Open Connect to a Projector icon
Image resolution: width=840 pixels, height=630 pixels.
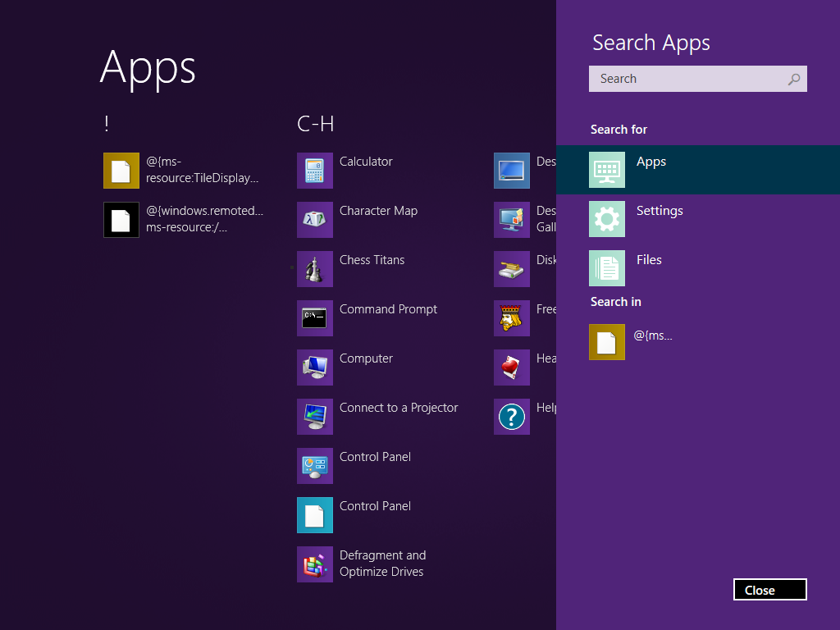(314, 417)
